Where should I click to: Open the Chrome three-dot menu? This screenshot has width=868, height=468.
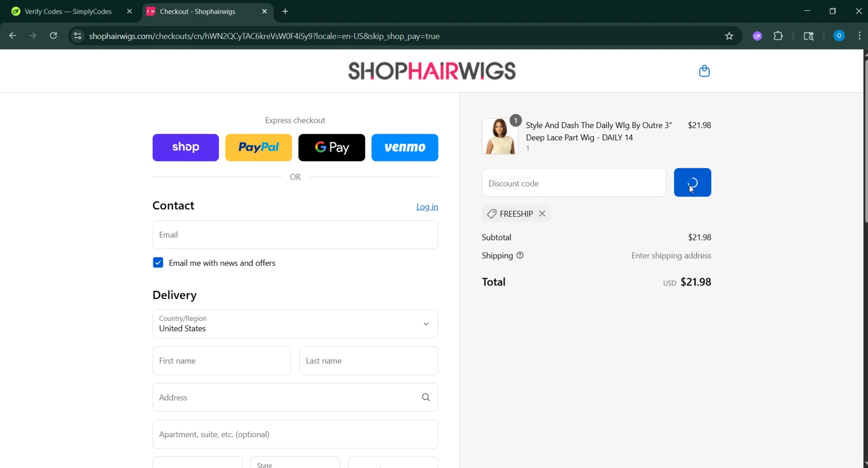pos(859,36)
